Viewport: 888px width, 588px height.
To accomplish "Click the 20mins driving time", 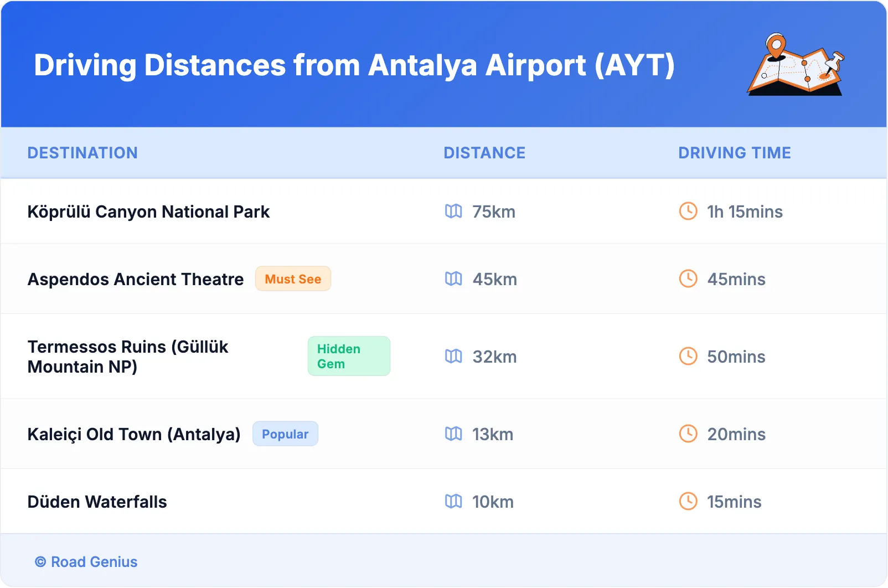I will pos(736,434).
